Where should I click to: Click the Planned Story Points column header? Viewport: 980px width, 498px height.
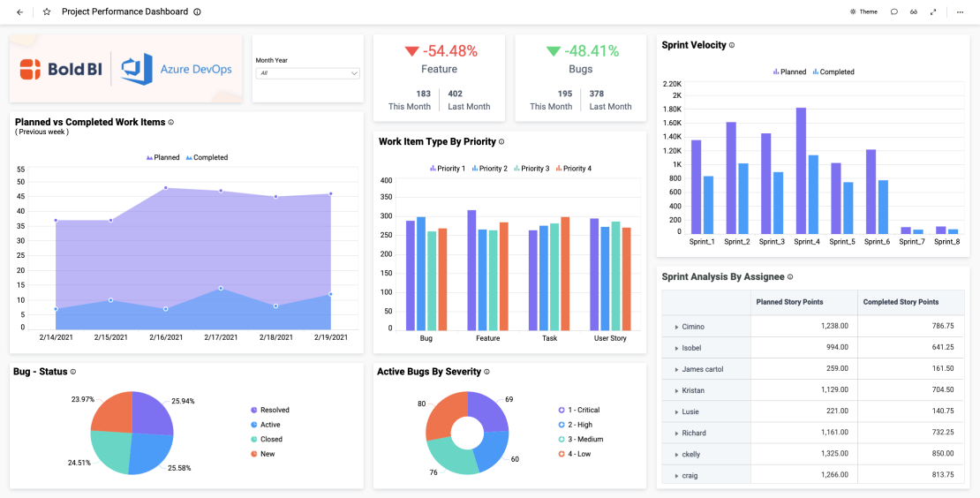click(x=789, y=302)
